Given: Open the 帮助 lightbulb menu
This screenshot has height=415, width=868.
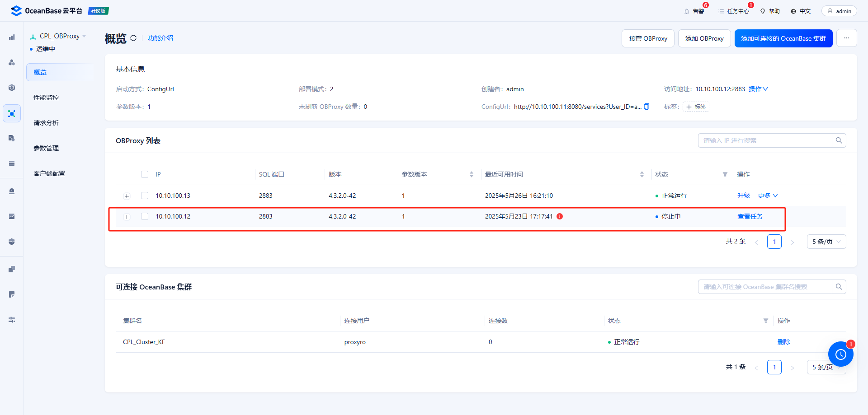Looking at the screenshot, I should [x=770, y=11].
